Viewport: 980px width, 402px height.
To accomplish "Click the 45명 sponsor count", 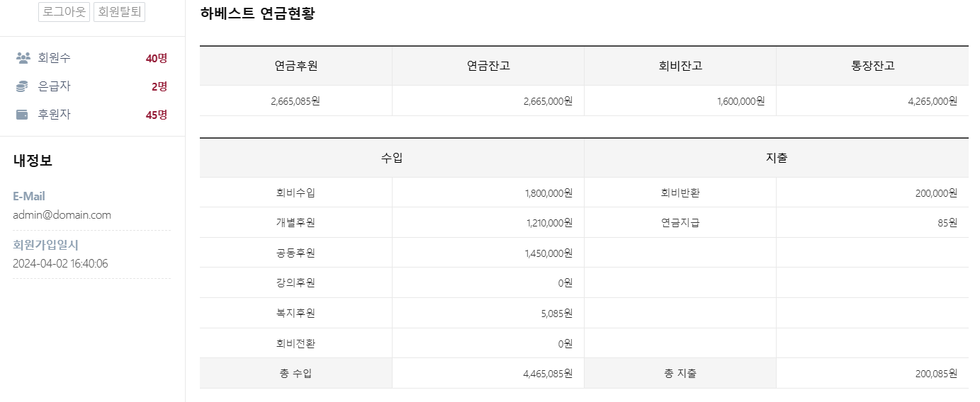I will tap(156, 115).
